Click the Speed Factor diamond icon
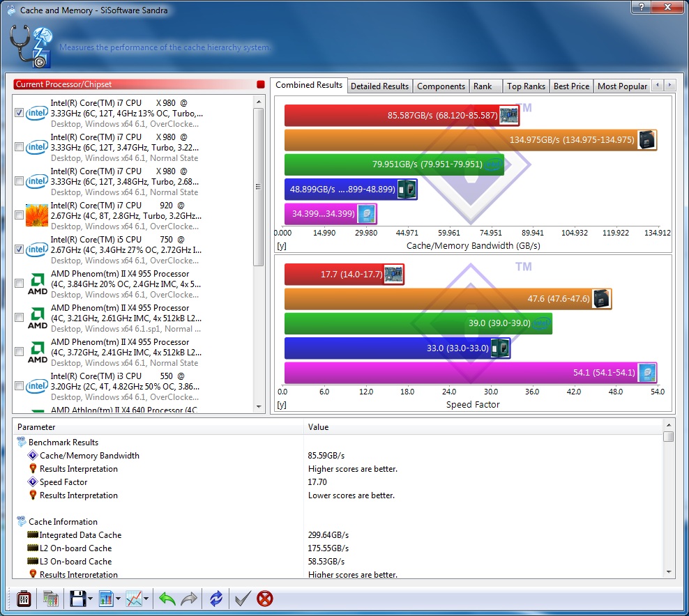 pos(33,482)
